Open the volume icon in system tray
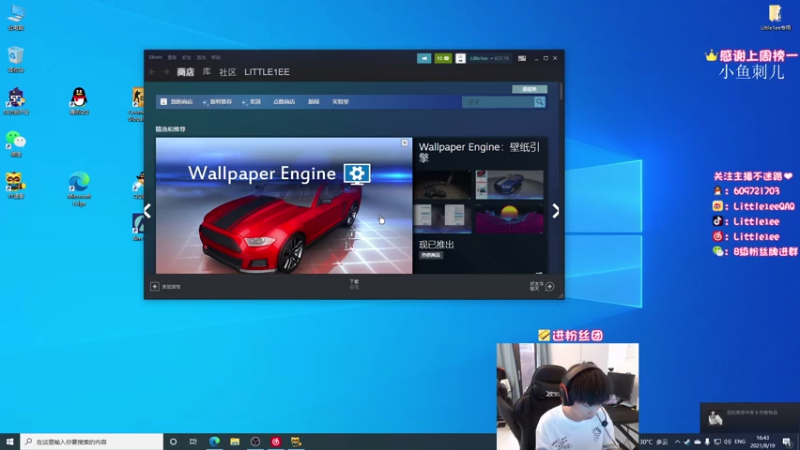This screenshot has width=800, height=450. (727, 442)
